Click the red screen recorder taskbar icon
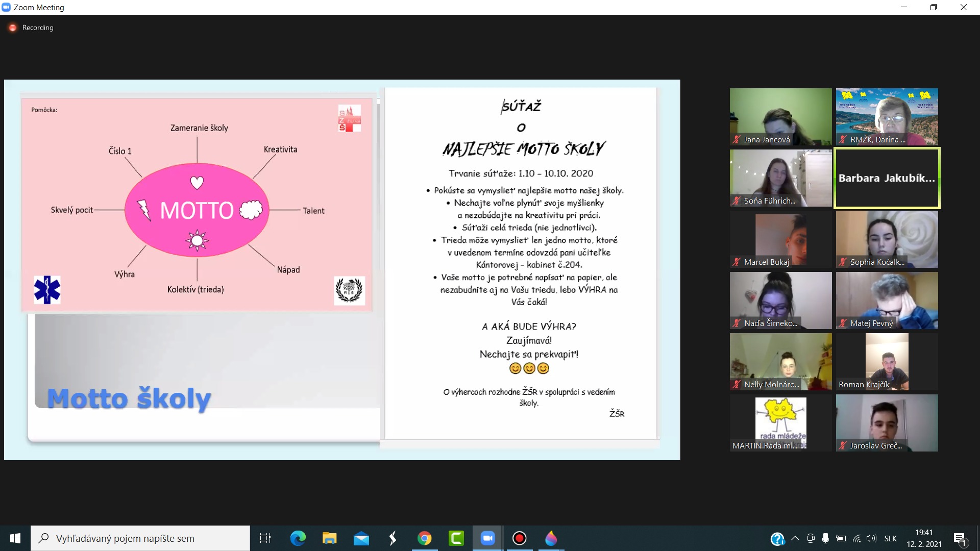 [x=520, y=538]
